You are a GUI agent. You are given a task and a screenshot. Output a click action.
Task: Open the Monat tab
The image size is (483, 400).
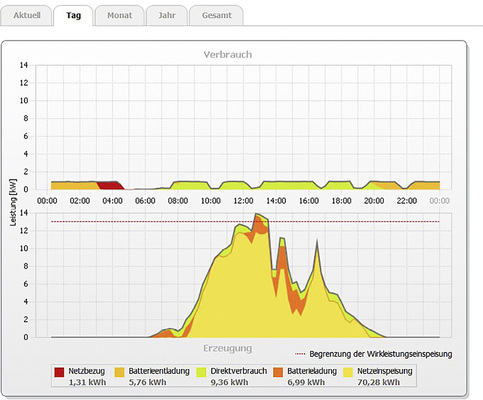pyautogui.click(x=119, y=16)
